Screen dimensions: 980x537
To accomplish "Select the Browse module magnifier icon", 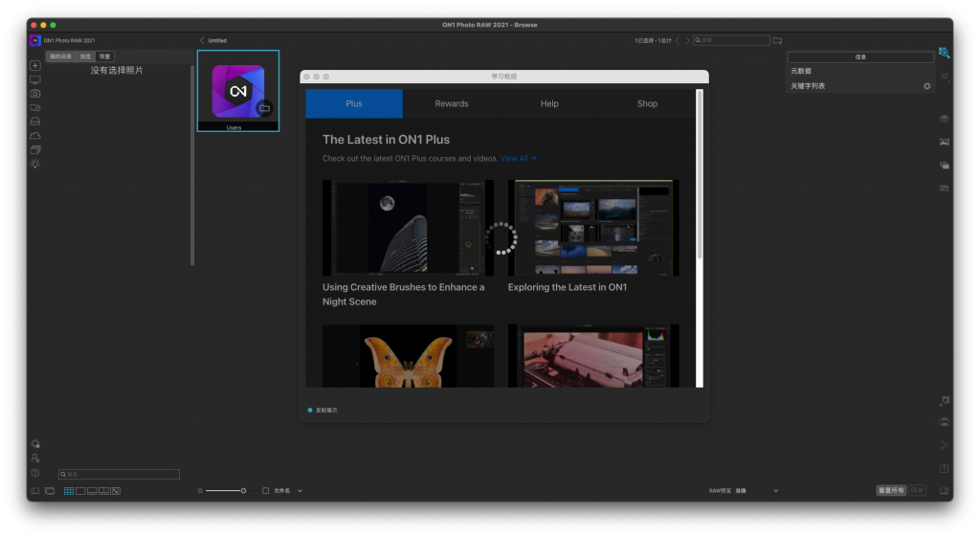I will point(944,54).
